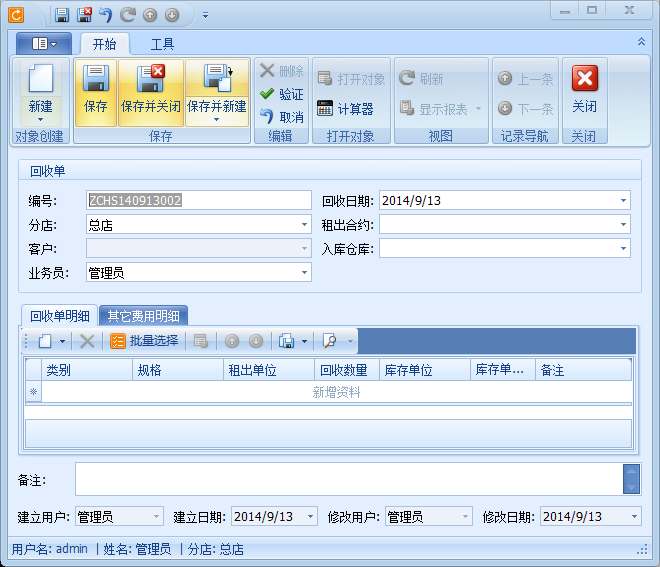Collapse the ribbon with the chevron
This screenshot has width=660, height=567.
641,42
